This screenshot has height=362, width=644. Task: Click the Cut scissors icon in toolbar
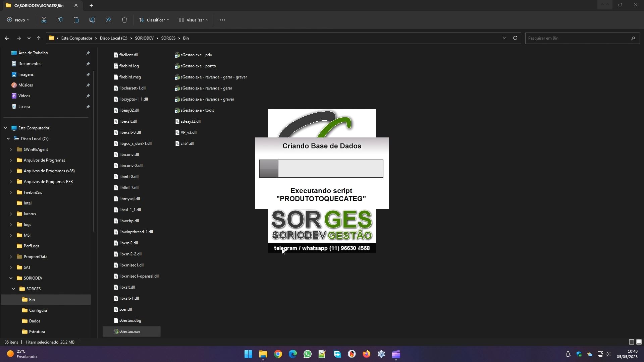coord(44,20)
